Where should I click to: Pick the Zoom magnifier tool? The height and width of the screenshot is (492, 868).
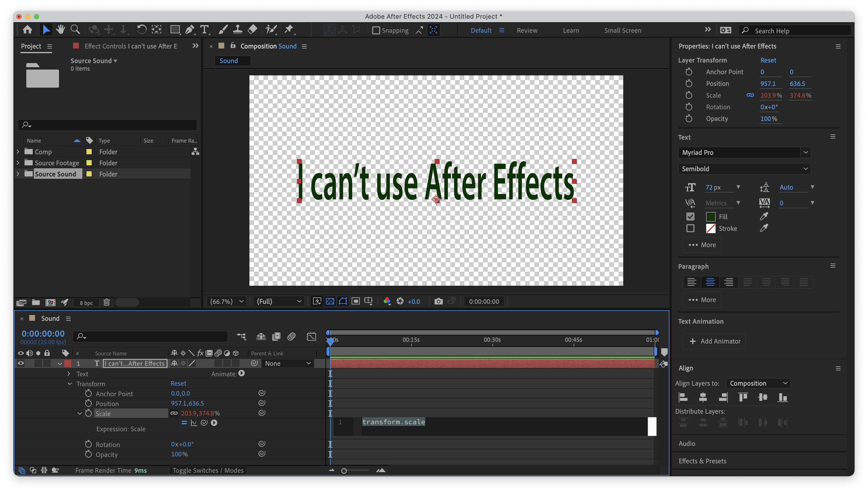[75, 30]
